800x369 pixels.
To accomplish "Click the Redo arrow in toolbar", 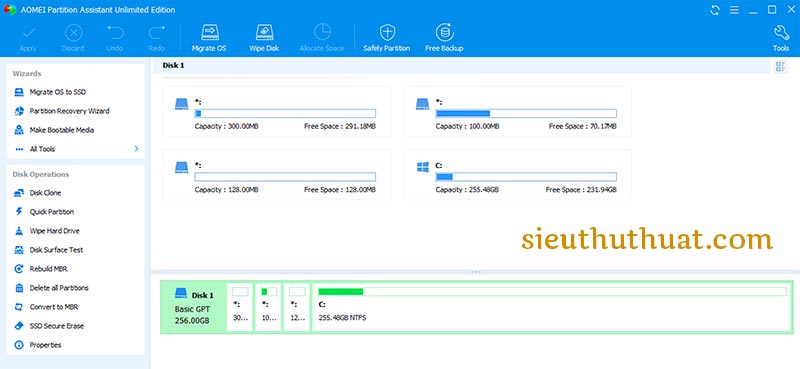I will click(157, 38).
